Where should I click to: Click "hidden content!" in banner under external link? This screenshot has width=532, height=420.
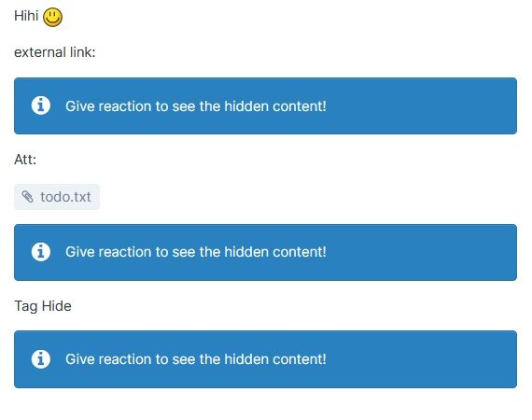(275, 106)
